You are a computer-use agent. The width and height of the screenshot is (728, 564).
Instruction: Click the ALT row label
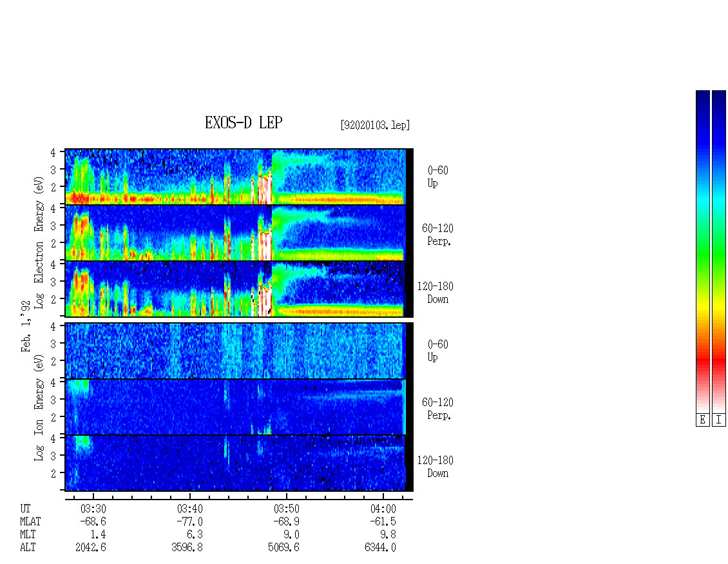pyautogui.click(x=28, y=548)
